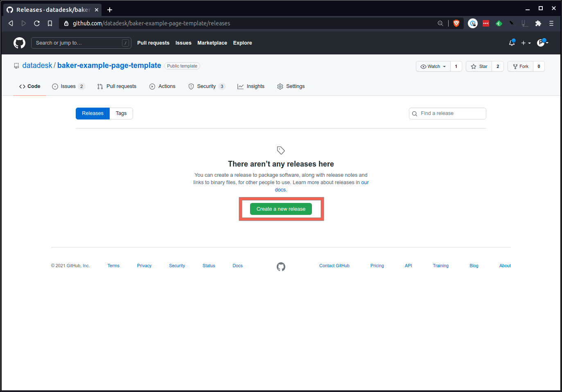The height and width of the screenshot is (392, 562).
Task: Close the Releases browser tab
Action: 97,10
